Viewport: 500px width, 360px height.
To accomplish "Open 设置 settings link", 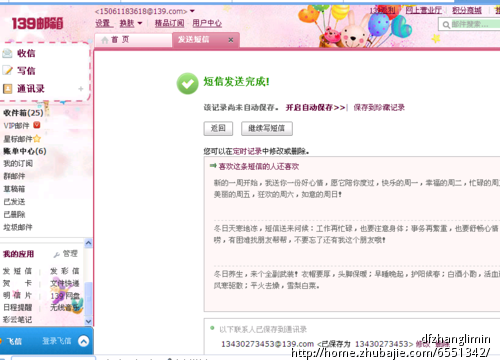I will [x=103, y=23].
